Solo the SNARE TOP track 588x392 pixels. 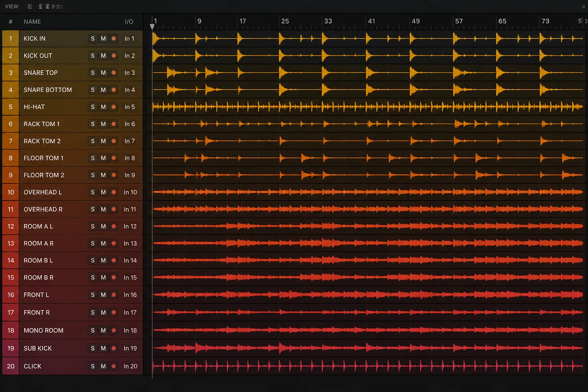click(x=93, y=73)
